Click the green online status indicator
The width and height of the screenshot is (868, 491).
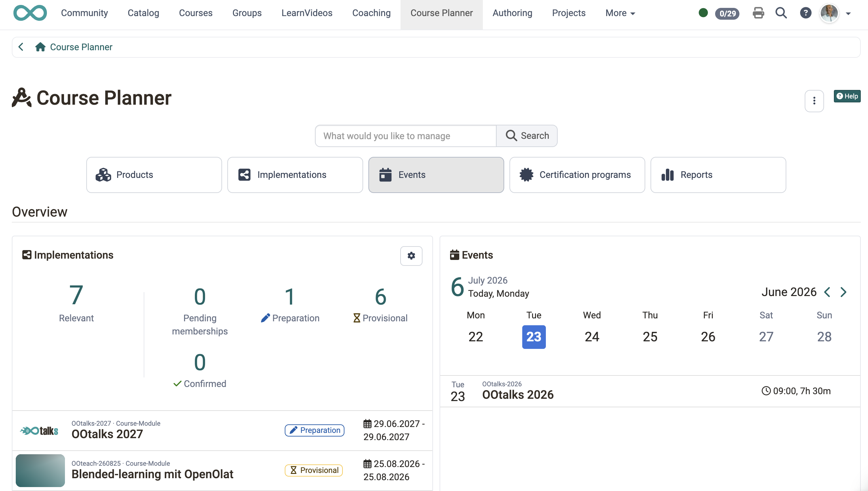click(x=703, y=13)
